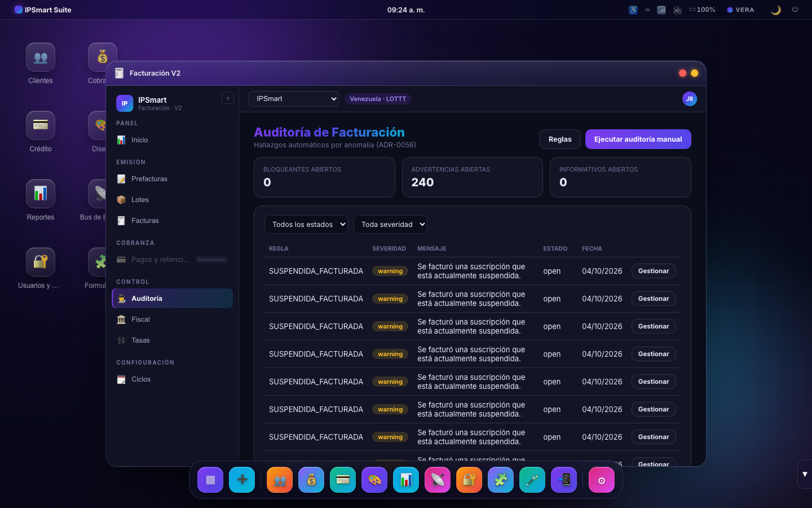Viewport: 812px width, 508px height.
Task: Collapse the Facturación sidebar with the chevron button
Action: 228,98
